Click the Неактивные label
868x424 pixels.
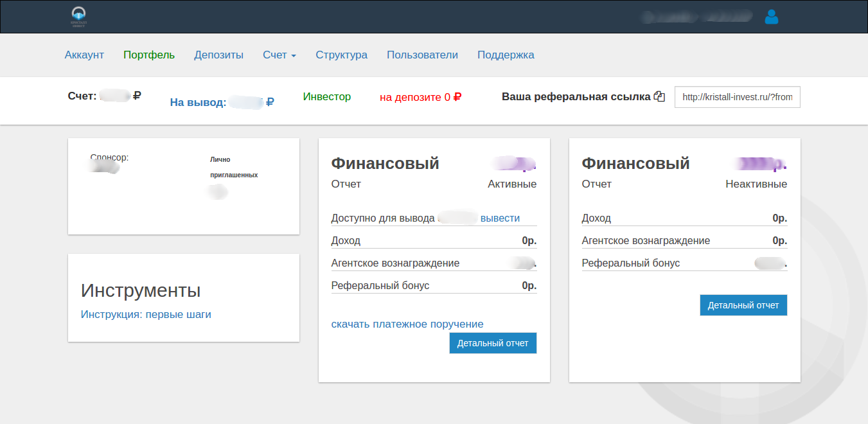tap(756, 184)
